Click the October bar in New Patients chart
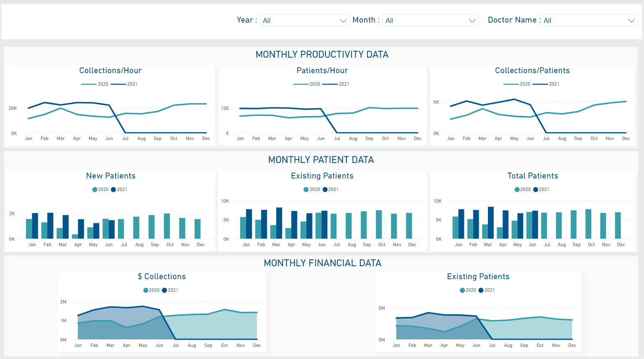The width and height of the screenshot is (644, 359). pyautogui.click(x=167, y=226)
